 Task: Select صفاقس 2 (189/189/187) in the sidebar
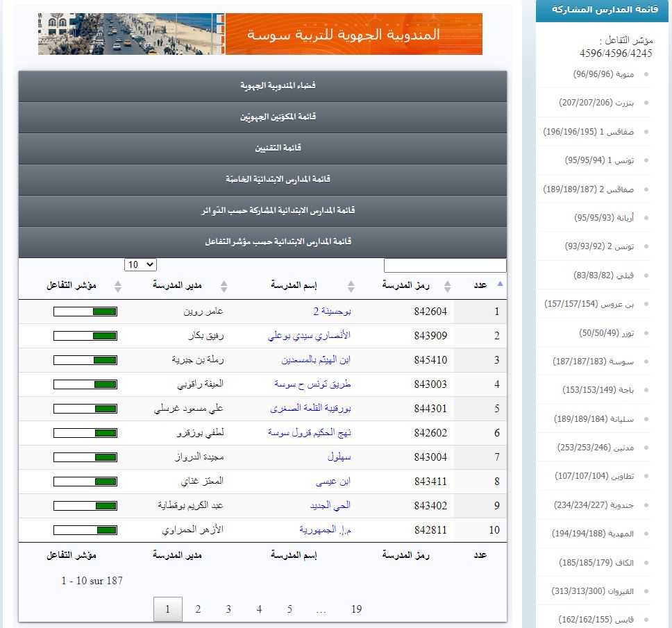coord(589,189)
